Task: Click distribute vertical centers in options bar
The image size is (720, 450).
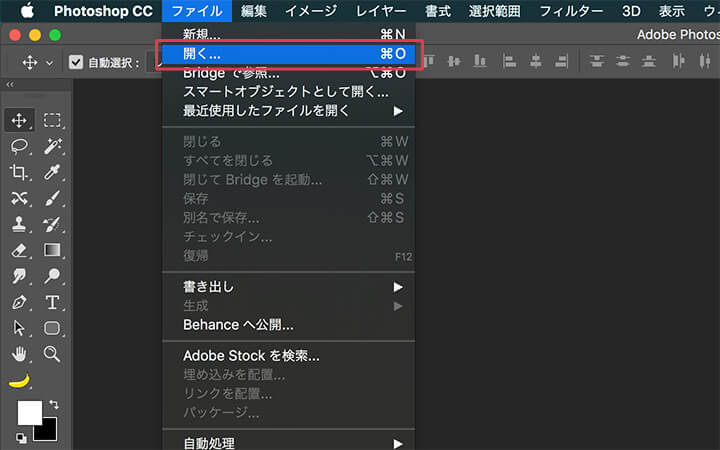Action: point(623,61)
